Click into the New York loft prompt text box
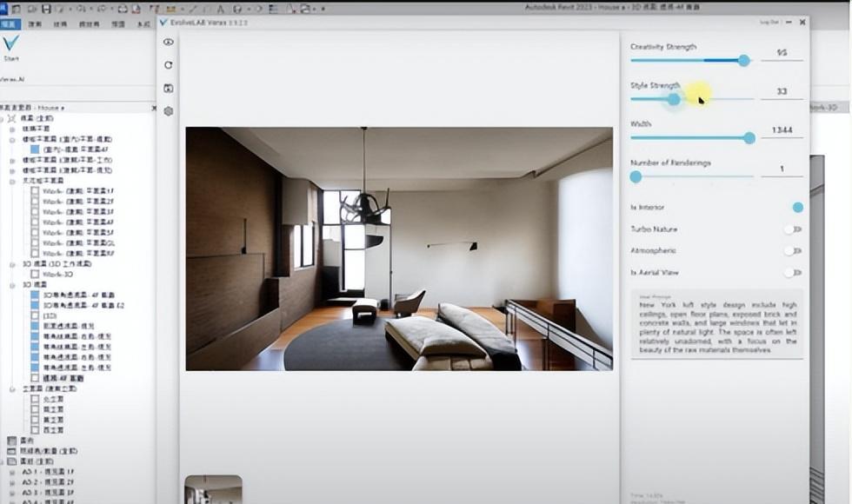This screenshot has height=504, width=852. point(717,324)
